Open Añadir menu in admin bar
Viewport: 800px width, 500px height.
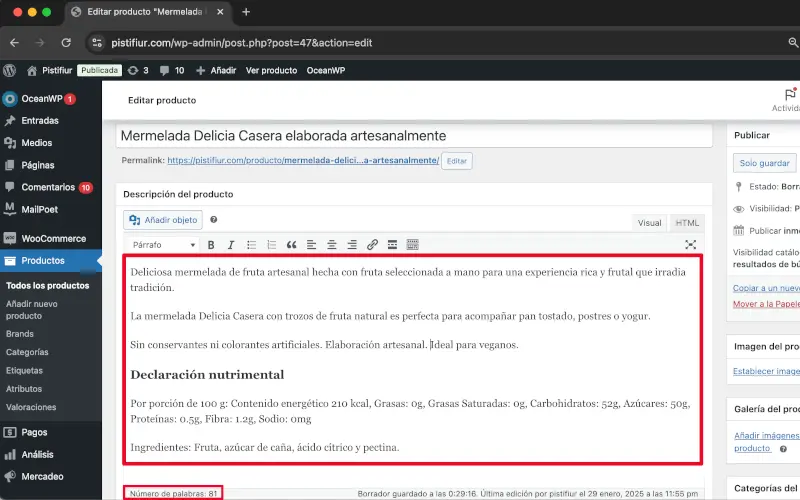(x=216, y=70)
